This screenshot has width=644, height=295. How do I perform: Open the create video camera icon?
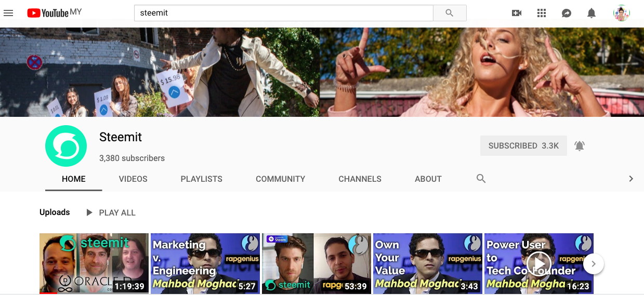coord(517,13)
